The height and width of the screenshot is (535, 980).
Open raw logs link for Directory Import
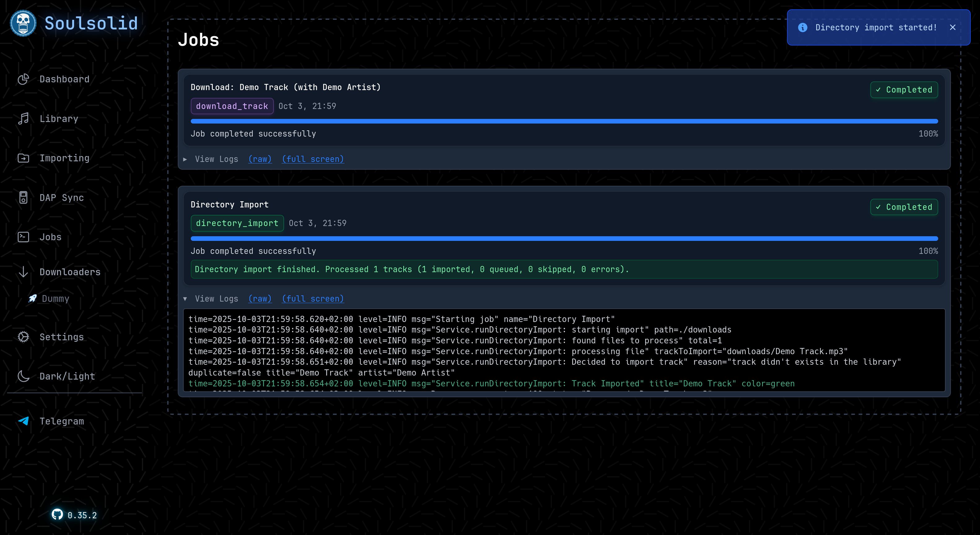pyautogui.click(x=260, y=299)
